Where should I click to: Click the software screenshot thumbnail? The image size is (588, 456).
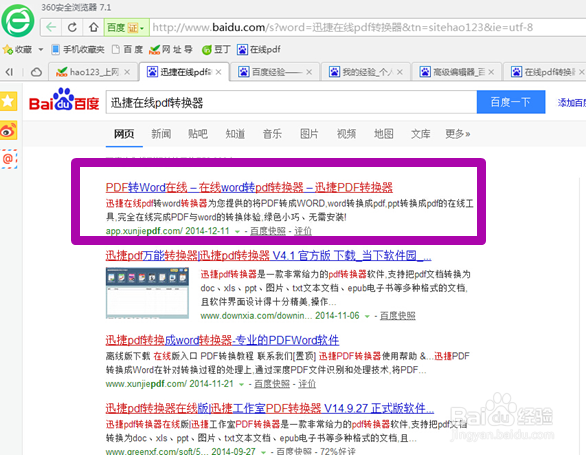147,293
